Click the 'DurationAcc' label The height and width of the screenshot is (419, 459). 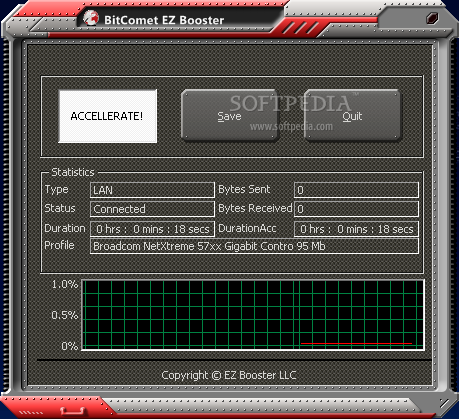247,228
